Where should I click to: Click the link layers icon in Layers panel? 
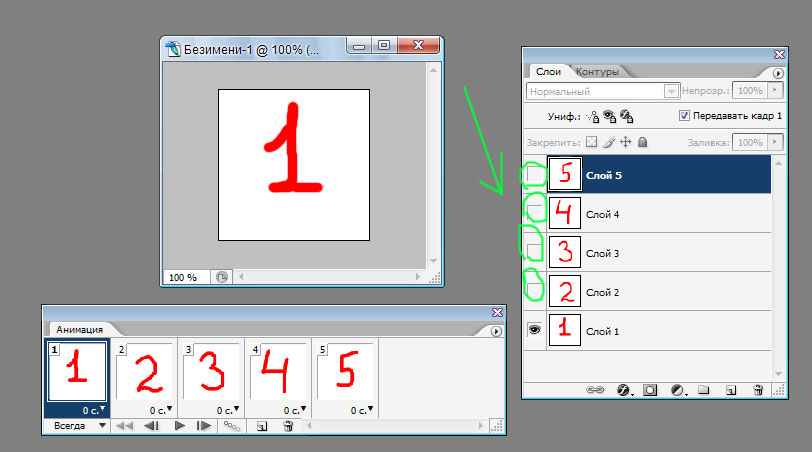point(594,390)
